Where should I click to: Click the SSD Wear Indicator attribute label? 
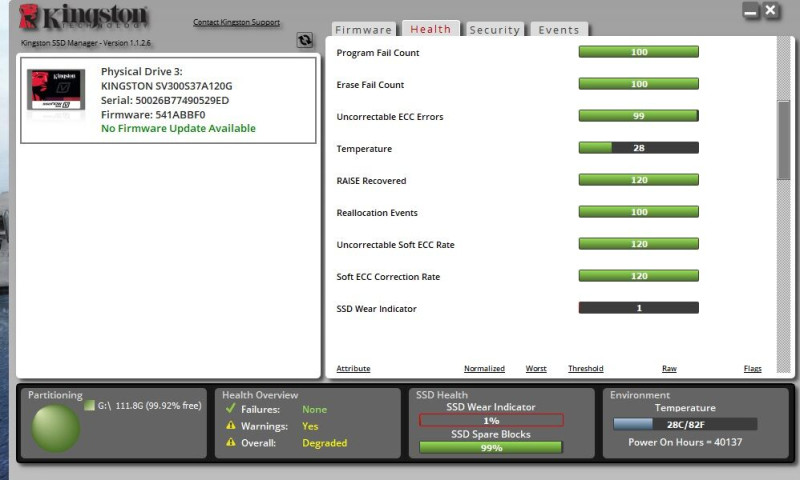coord(377,309)
